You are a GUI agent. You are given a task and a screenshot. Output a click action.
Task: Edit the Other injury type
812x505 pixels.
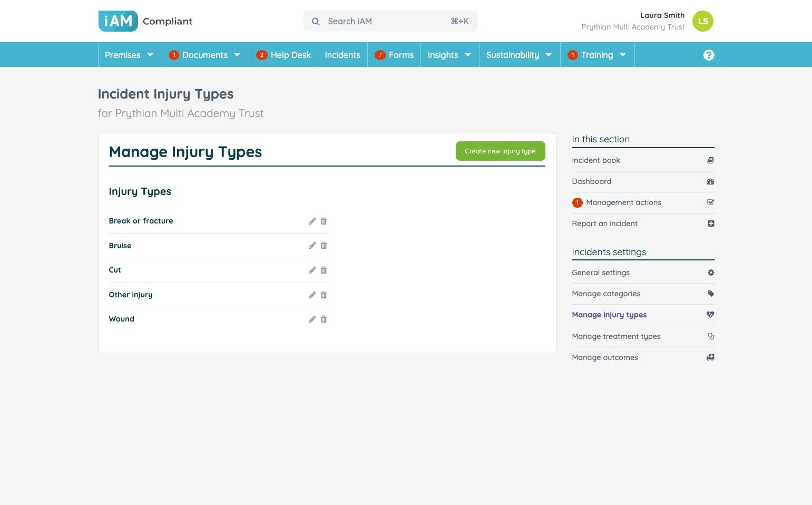pyautogui.click(x=312, y=295)
